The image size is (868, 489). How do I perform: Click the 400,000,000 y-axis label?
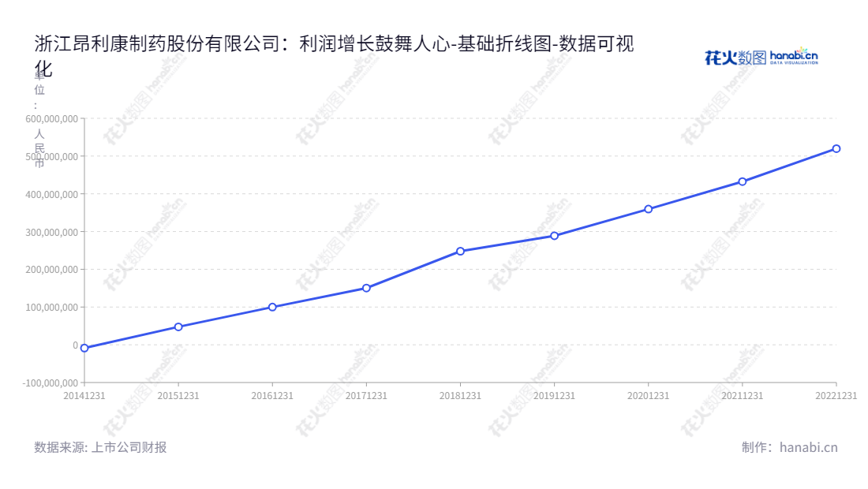(51, 194)
